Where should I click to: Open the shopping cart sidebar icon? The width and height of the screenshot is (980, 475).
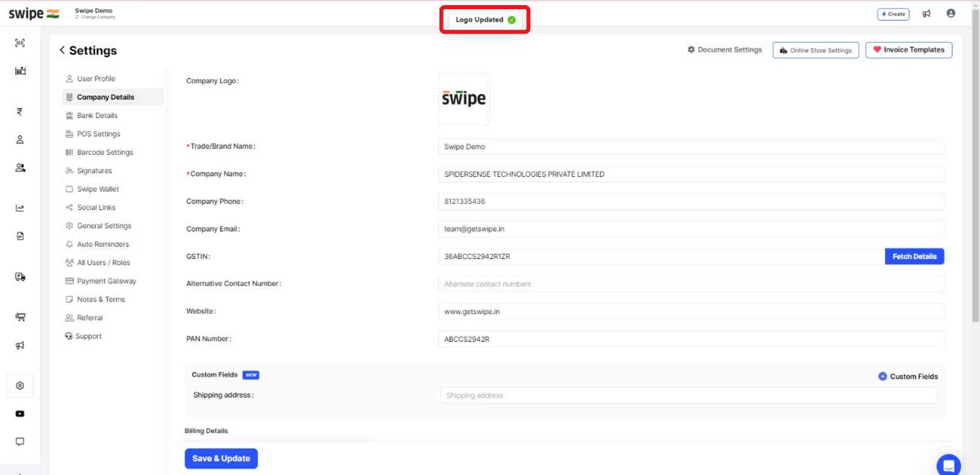(x=20, y=317)
